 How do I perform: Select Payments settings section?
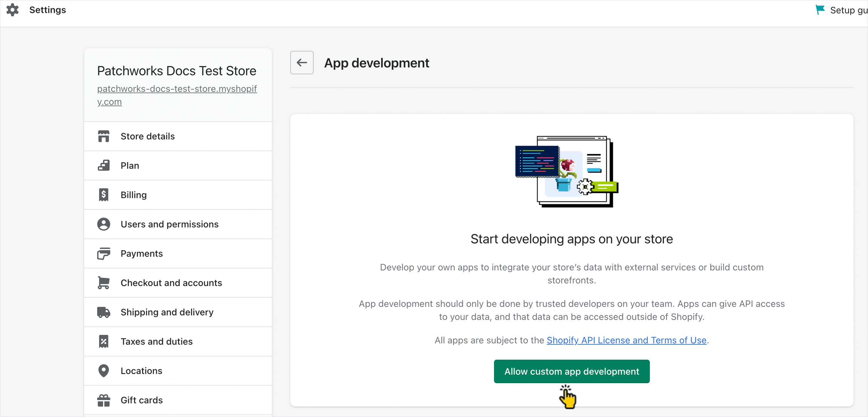[x=142, y=254]
